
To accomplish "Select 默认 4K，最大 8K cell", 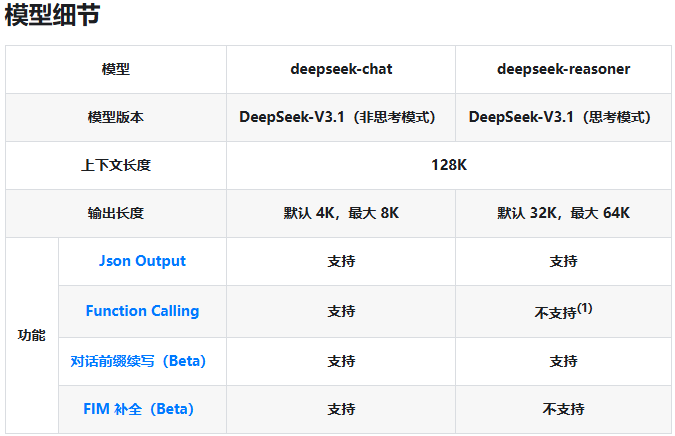I will [x=341, y=213].
